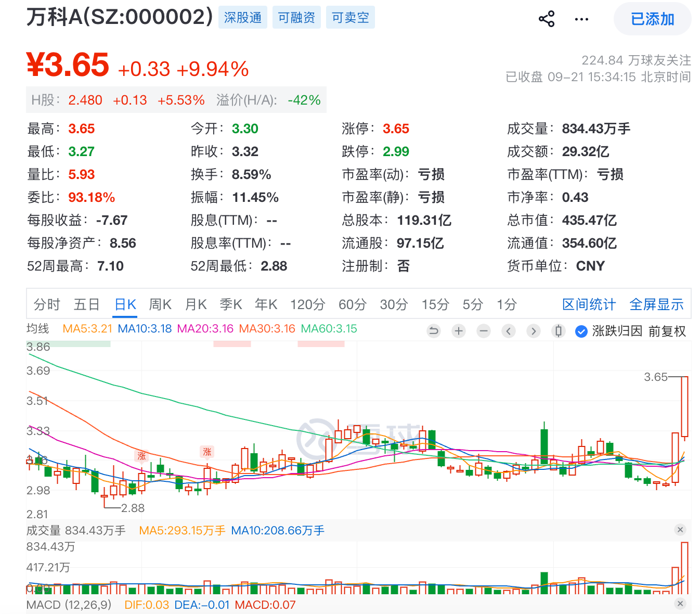The image size is (700, 614).
Task: Click the 224.84 万球友关注 followers text
Action: point(636,60)
